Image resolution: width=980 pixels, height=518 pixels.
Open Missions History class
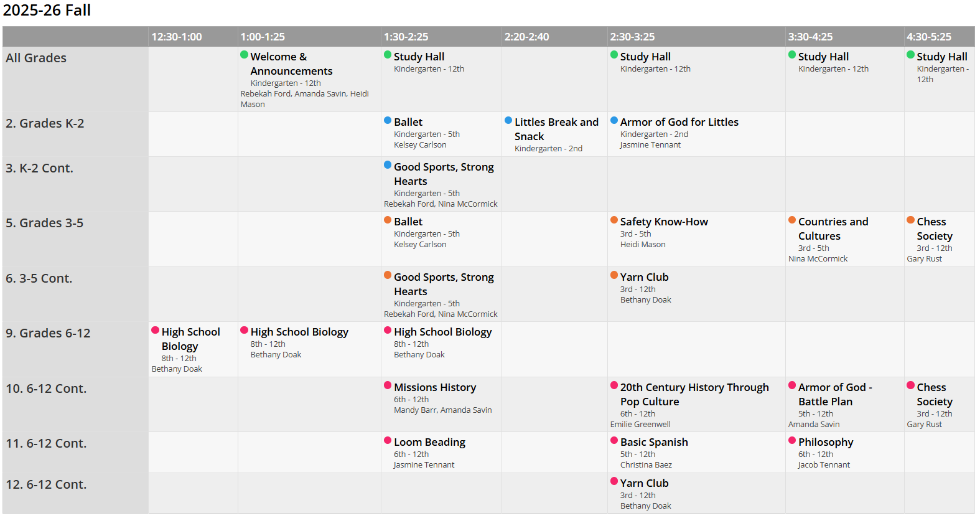[x=435, y=387]
